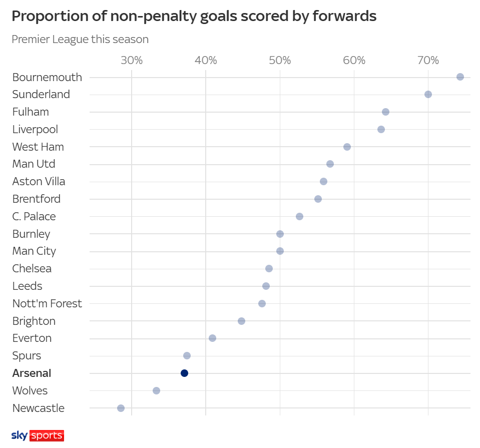480x448 pixels.
Task: Click the Fulham data point
Action: pos(385,112)
